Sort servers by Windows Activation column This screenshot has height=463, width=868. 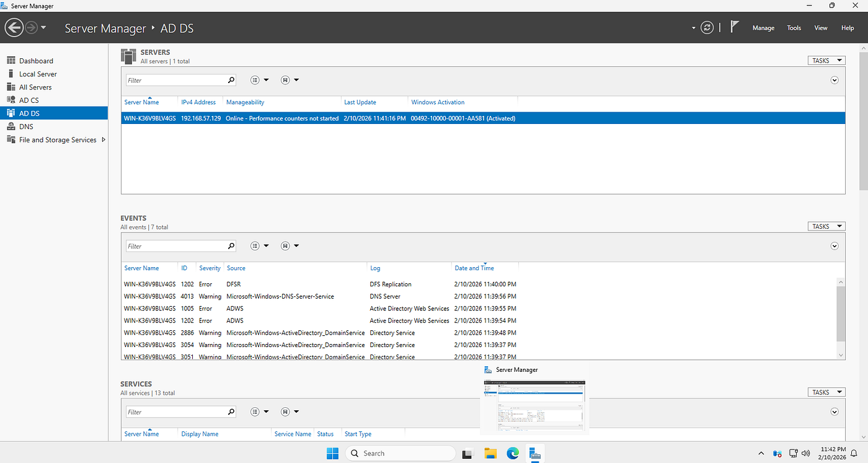coord(438,102)
